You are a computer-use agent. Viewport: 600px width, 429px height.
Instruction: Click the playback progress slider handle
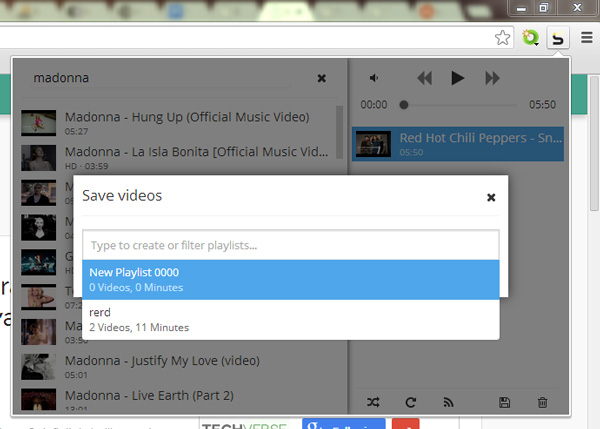pos(404,105)
